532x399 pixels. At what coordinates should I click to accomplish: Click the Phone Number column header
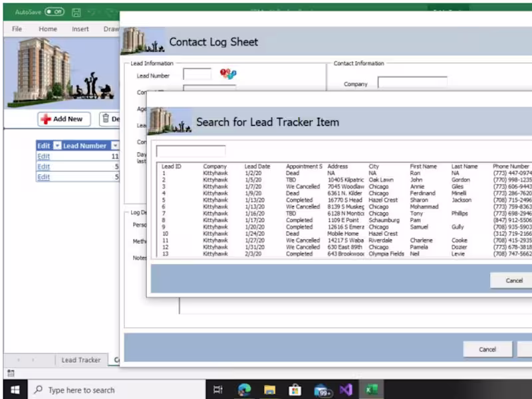click(x=511, y=166)
